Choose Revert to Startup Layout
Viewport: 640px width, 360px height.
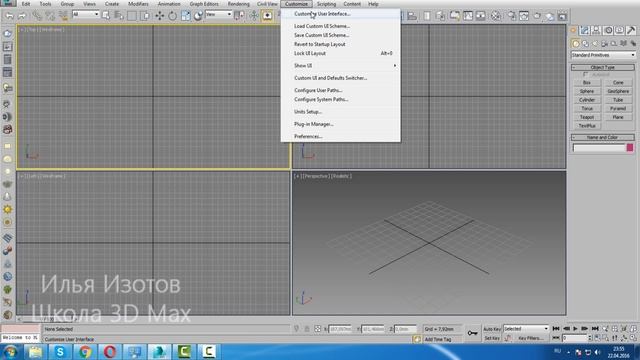[341, 44]
